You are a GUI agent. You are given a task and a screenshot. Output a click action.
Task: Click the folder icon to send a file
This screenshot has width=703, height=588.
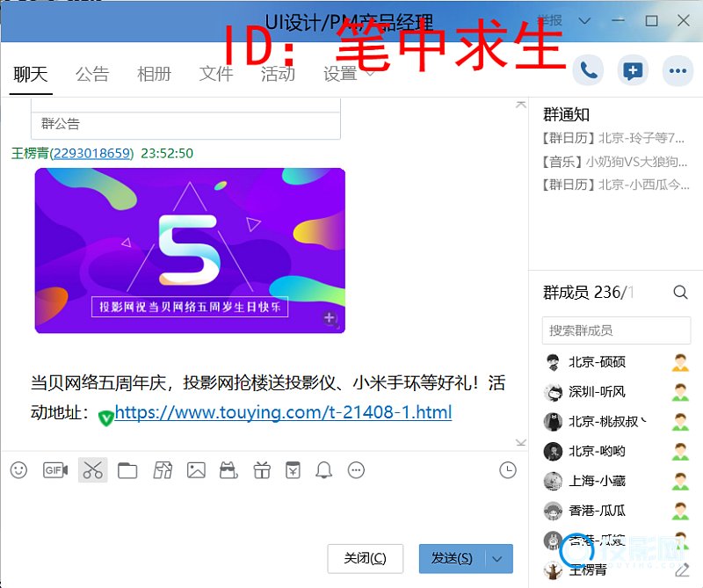pos(127,470)
